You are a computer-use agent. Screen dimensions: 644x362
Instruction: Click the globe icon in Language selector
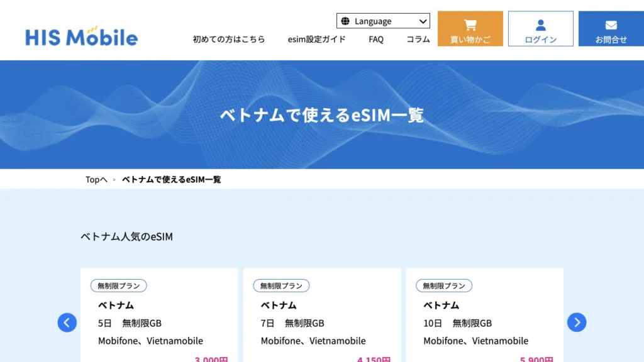pos(345,21)
